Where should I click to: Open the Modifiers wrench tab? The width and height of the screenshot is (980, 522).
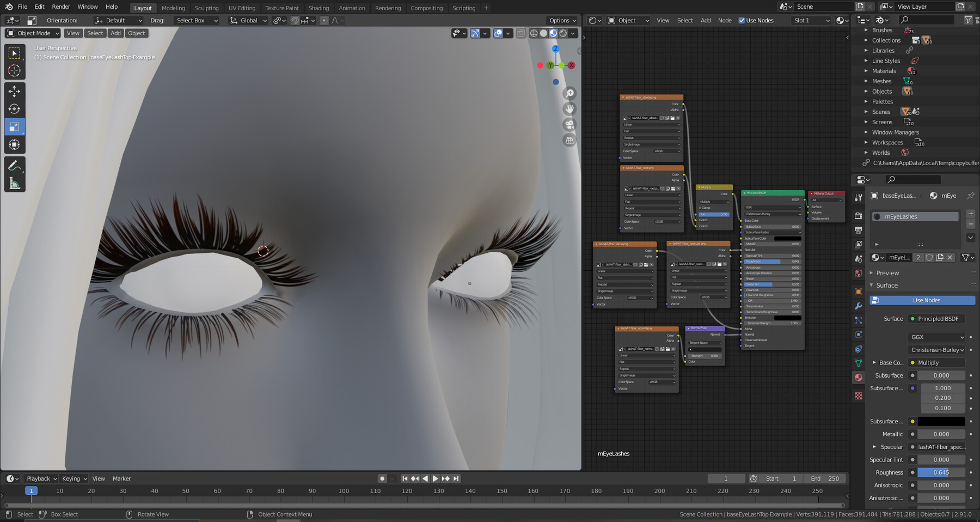[859, 306]
